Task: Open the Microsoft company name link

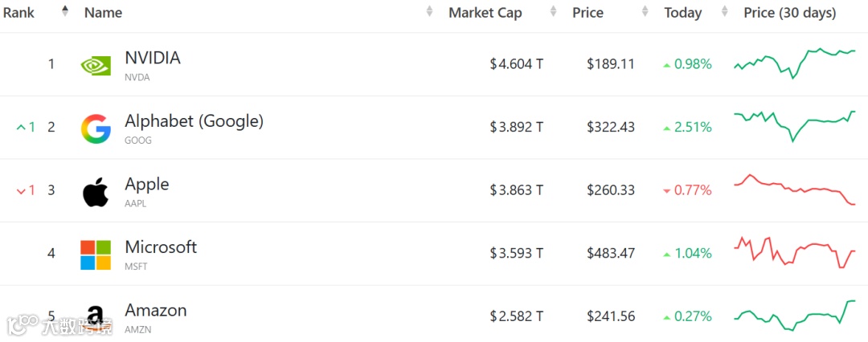Action: click(161, 247)
